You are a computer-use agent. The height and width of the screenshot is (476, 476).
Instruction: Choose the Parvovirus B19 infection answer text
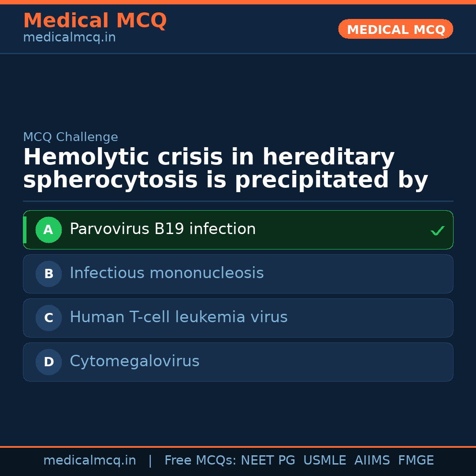click(163, 229)
